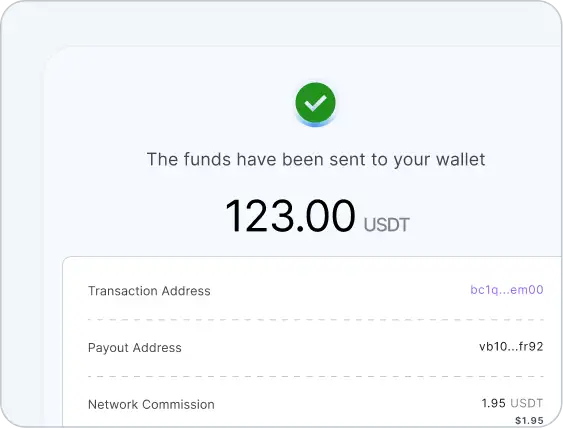
Task: Click the funds sent confirmation heading
Action: coord(316,159)
